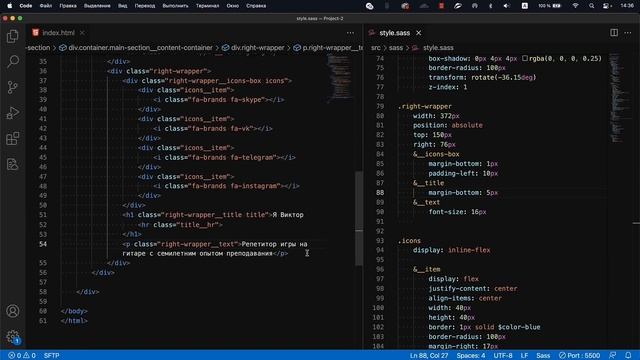Open the Code application menu
Viewport: 640px width, 360px height.
(x=26, y=6)
